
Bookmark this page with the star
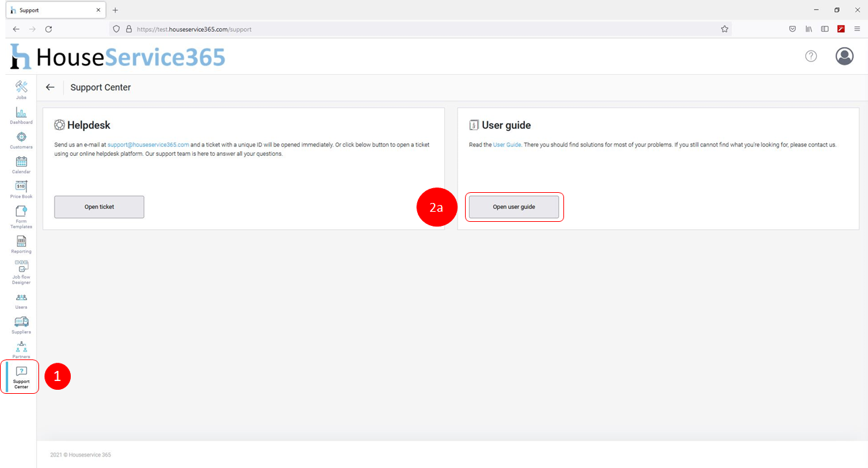coord(724,29)
